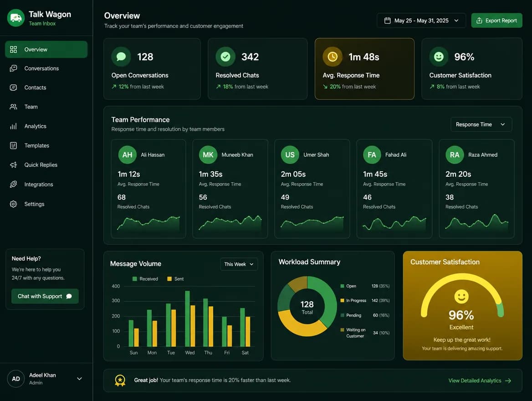Click Umer Shah's 2m 05s response time

click(x=293, y=174)
